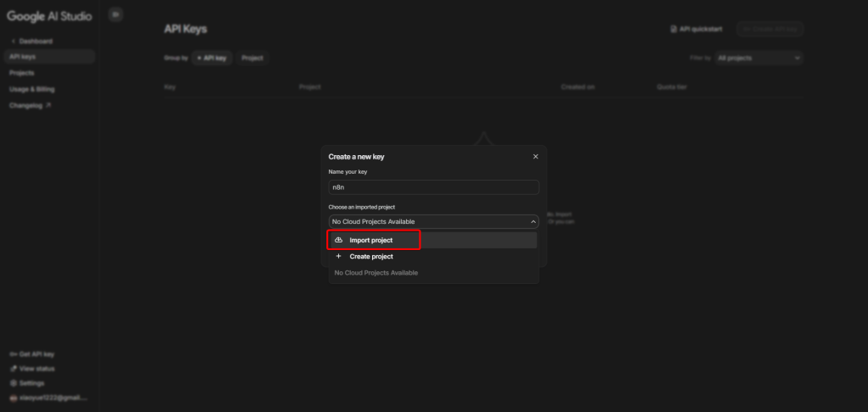Image resolution: width=868 pixels, height=412 pixels.
Task: Choose Create project from the list
Action: click(x=371, y=256)
